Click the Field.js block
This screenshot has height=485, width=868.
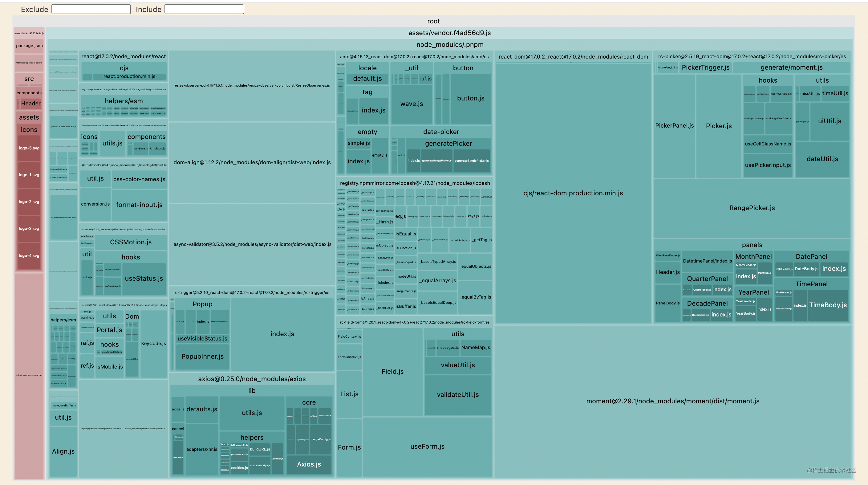(392, 371)
